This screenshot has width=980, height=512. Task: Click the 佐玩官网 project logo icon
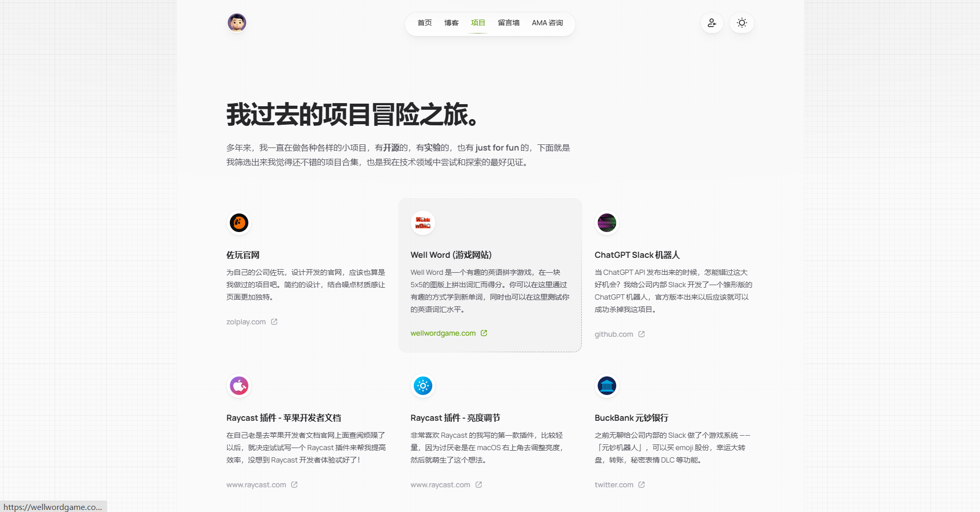click(x=239, y=223)
